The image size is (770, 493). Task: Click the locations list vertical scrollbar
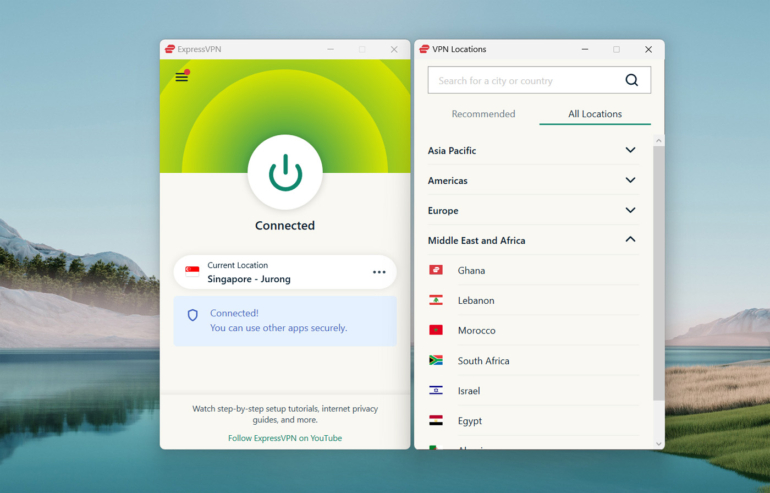coord(658,270)
